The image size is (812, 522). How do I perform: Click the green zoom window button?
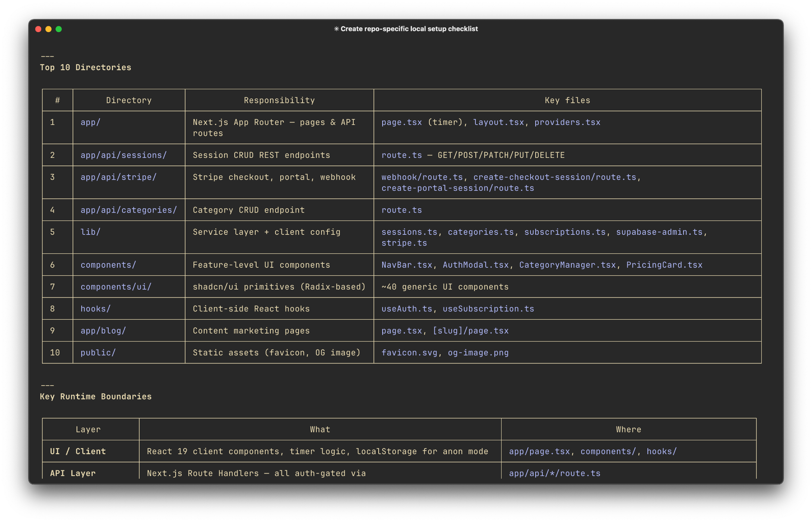click(x=59, y=29)
